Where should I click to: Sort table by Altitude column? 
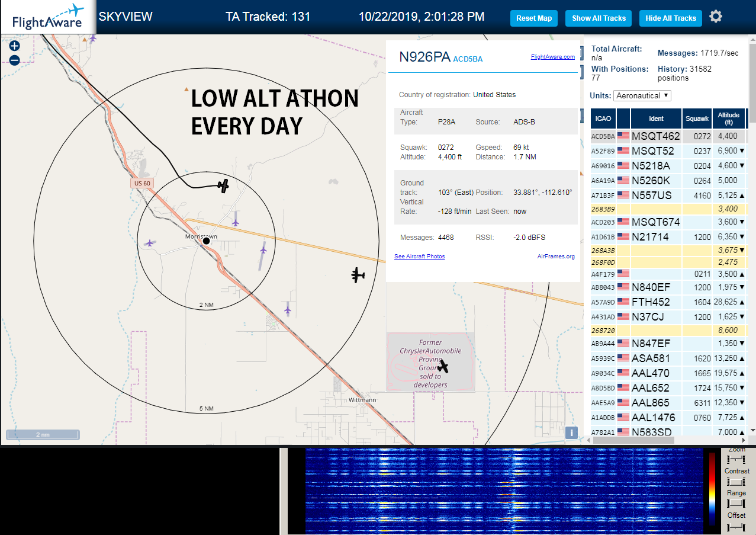click(729, 118)
